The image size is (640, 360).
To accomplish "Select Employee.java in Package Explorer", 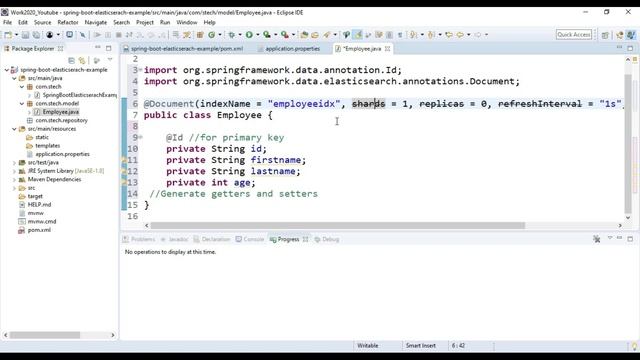I will click(60, 112).
